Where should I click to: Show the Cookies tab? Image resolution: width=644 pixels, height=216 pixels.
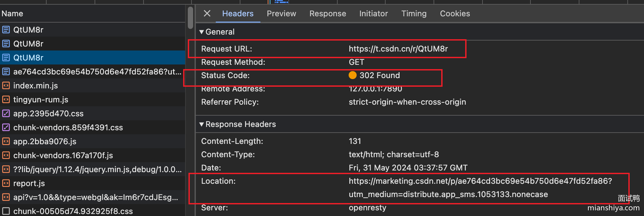click(455, 14)
